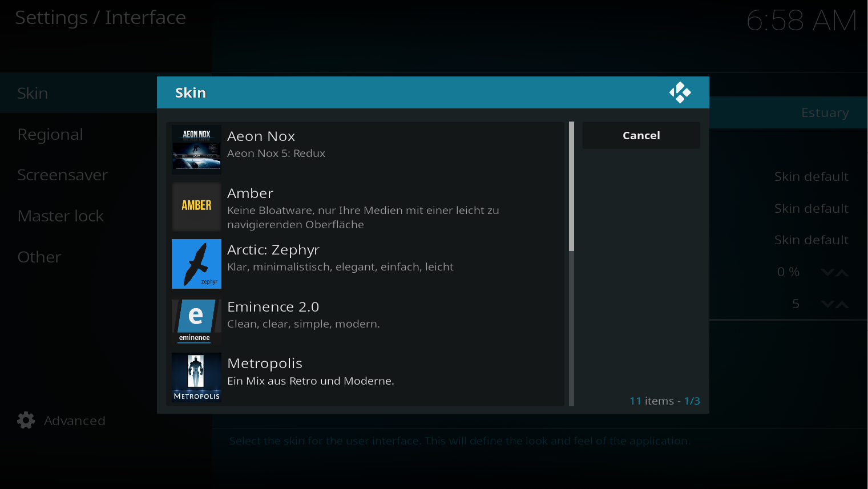Increase the 0 % value with up arrow

click(x=842, y=272)
